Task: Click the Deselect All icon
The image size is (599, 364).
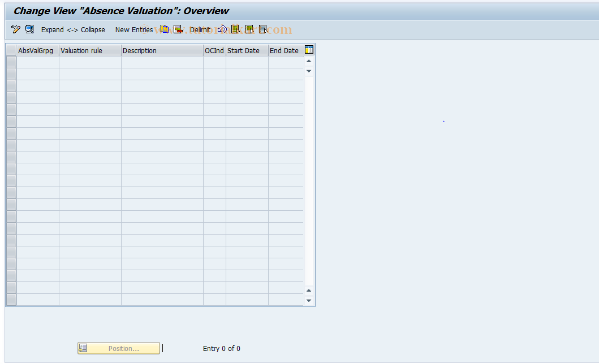Action: coord(263,29)
